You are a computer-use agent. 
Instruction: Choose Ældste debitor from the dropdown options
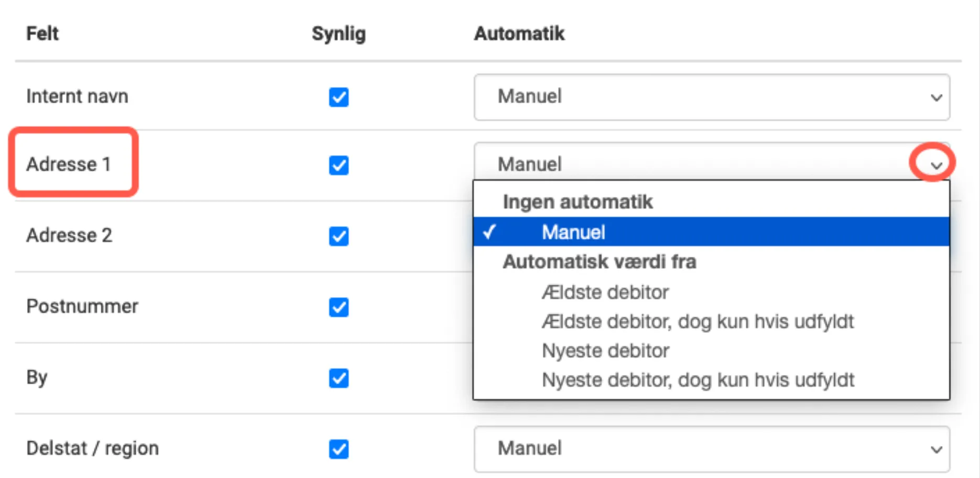pyautogui.click(x=605, y=292)
